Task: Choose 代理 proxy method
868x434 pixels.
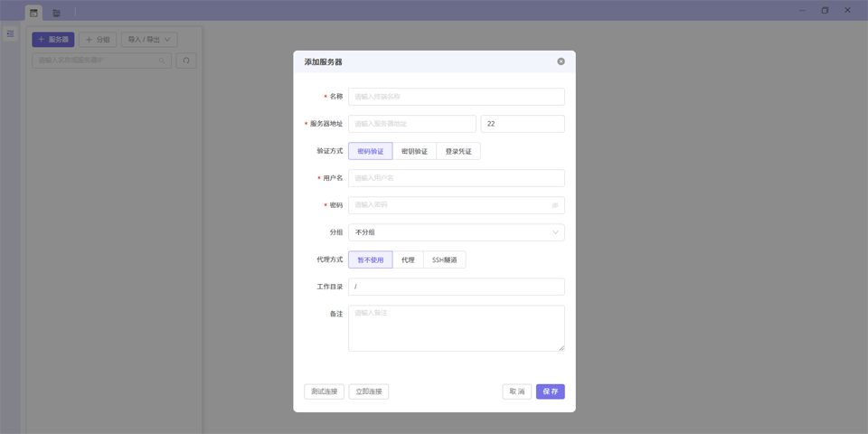Action: (408, 259)
